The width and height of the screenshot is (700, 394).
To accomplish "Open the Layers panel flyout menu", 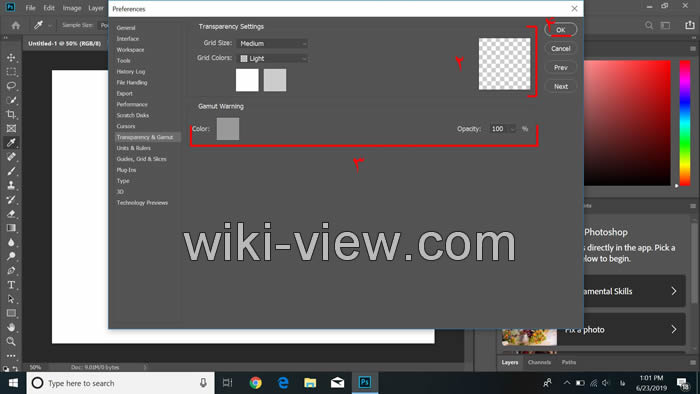I will click(x=693, y=362).
